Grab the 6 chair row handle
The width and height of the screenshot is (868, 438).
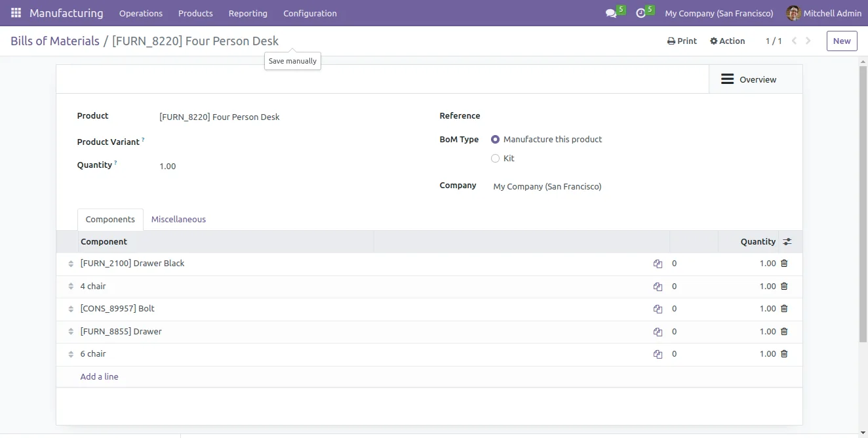(71, 355)
